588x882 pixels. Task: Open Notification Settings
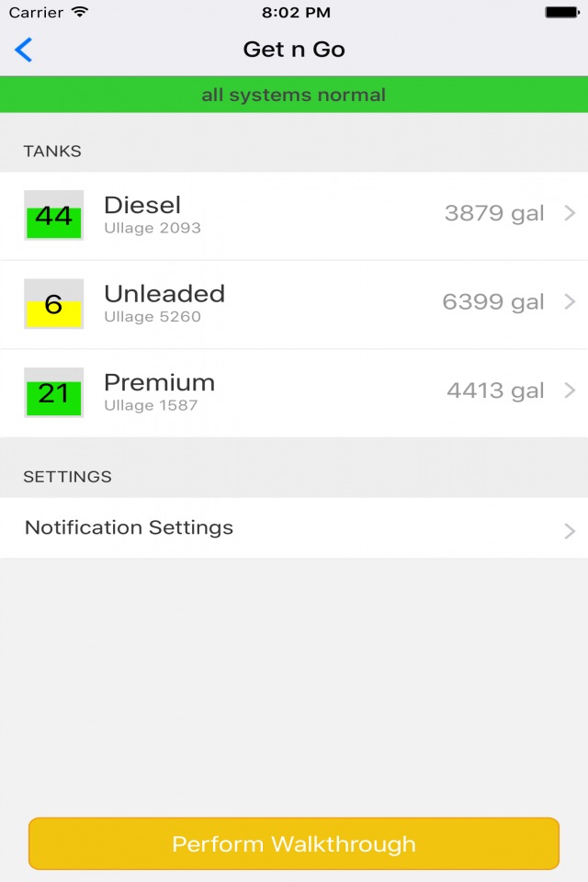click(x=129, y=527)
